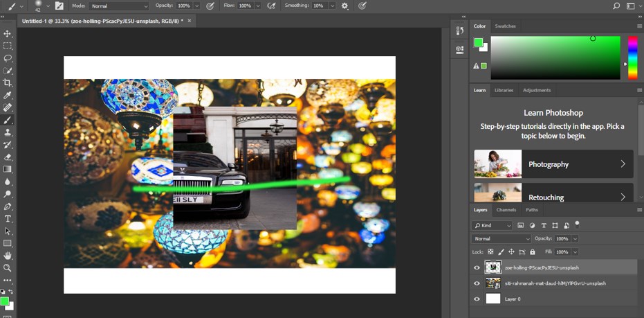Select the Lasso tool

click(x=7, y=58)
